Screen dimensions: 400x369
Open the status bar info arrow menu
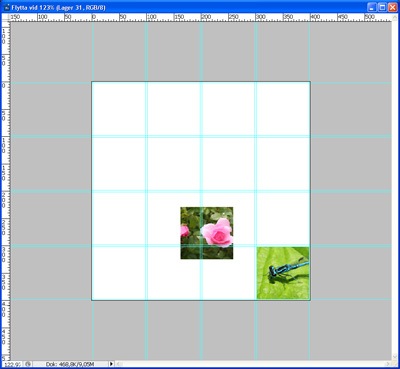tap(111, 364)
